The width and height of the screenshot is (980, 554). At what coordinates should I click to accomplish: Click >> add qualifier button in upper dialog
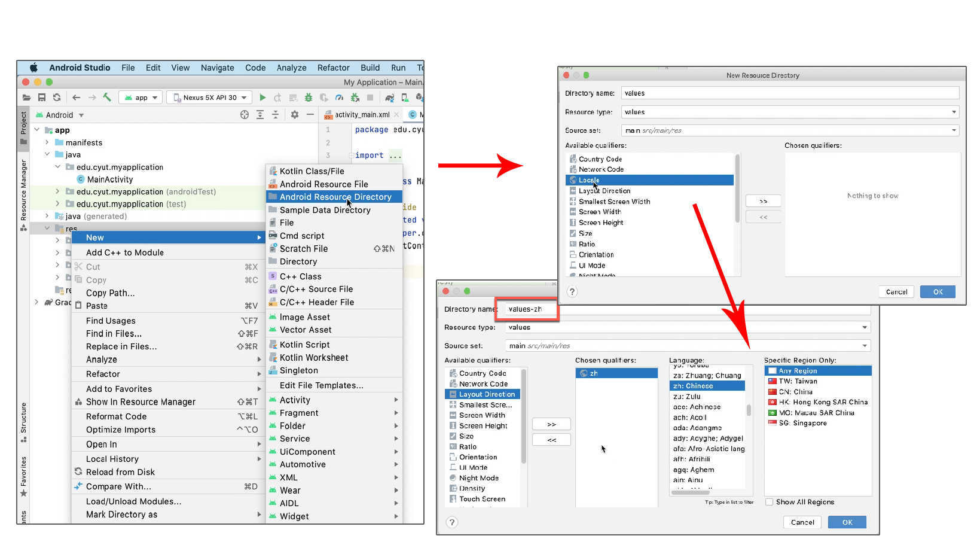[x=763, y=201]
